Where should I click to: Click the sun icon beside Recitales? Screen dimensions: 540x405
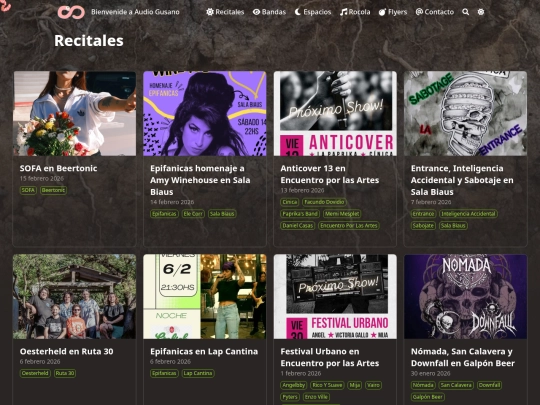point(210,12)
